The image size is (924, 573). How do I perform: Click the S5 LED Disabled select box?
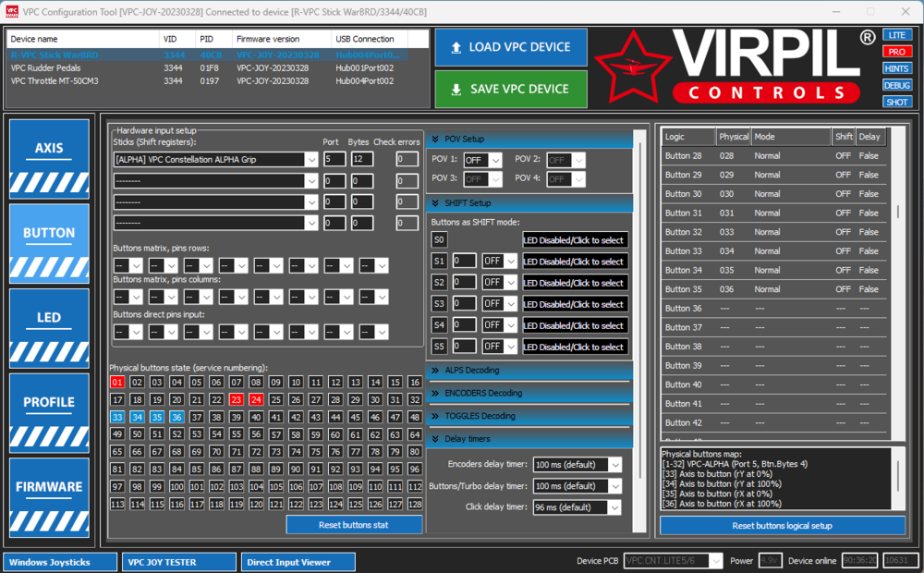[x=575, y=347]
